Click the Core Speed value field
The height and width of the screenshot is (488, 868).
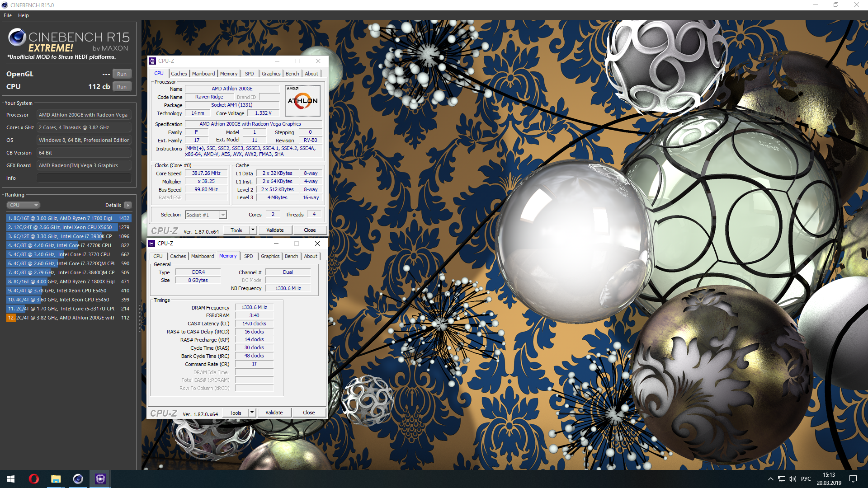click(x=206, y=173)
